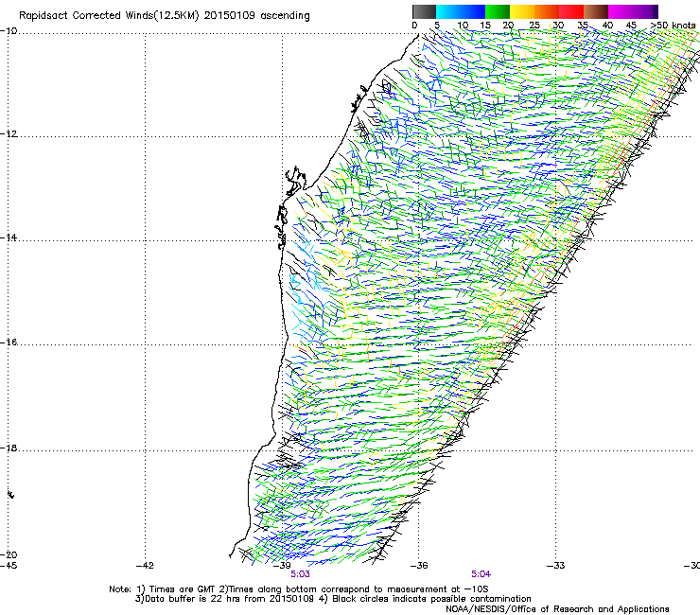Click the magenta 40-45 knots legend segment
The height and width of the screenshot is (615, 700).
tap(621, 11)
